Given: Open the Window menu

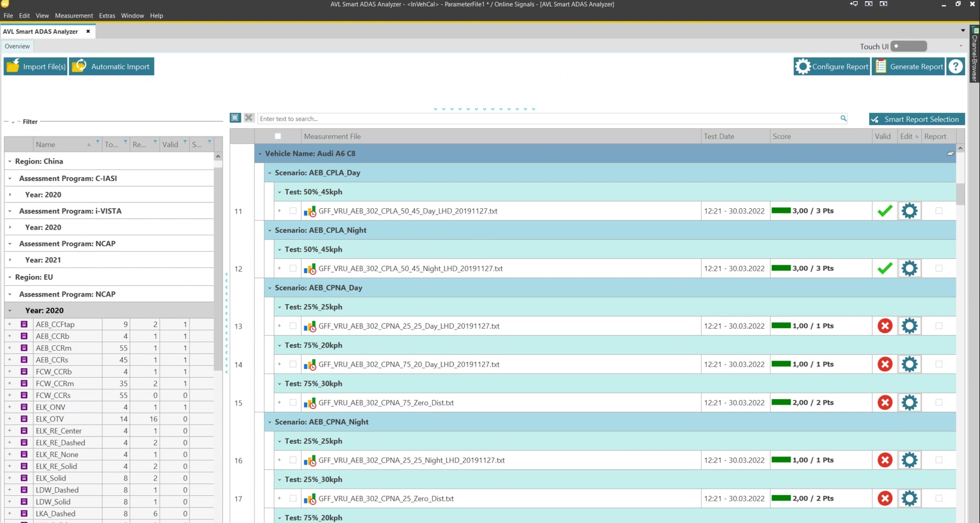Looking at the screenshot, I should 132,15.
